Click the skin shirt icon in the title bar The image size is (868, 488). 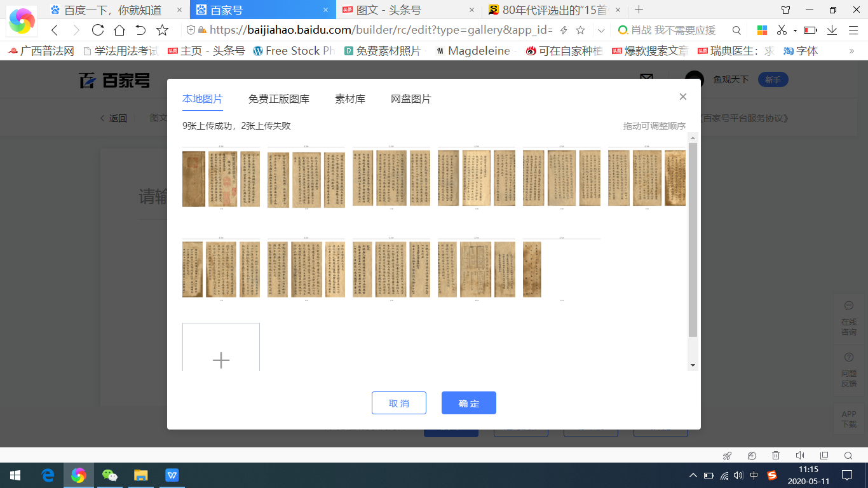tap(786, 10)
